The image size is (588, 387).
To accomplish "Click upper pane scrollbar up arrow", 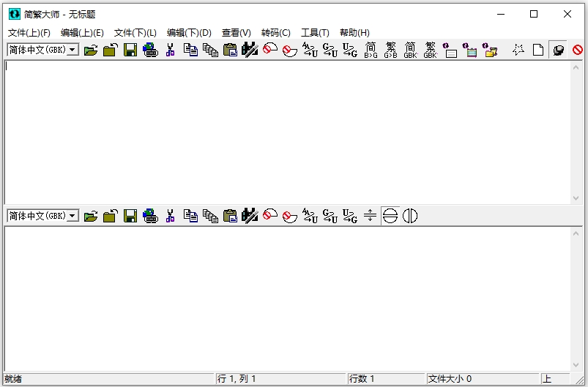I will click(576, 67).
